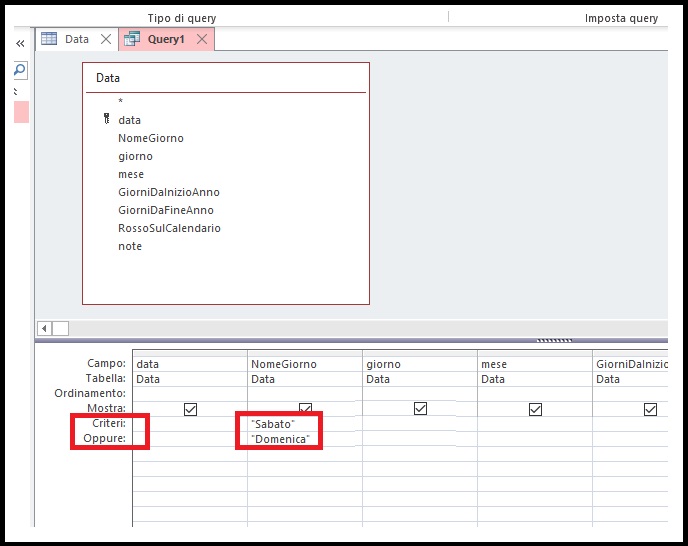Click the left scroll arrow of the table pane
The image size is (688, 546).
click(x=44, y=328)
